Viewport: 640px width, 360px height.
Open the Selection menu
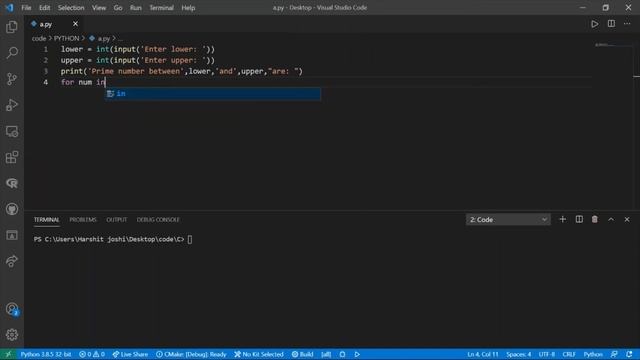tap(71, 8)
